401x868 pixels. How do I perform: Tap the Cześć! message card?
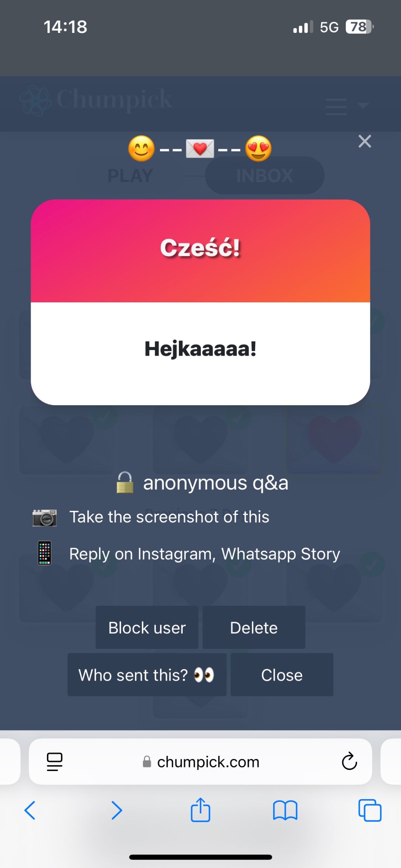click(x=201, y=302)
